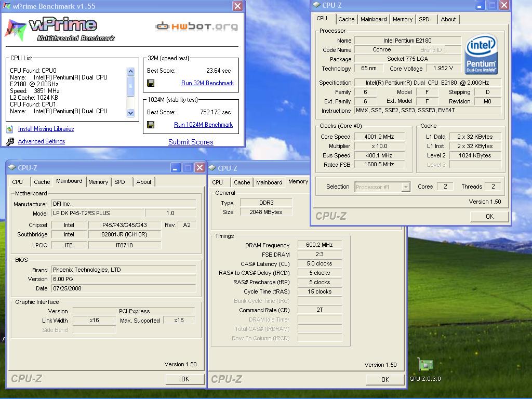Viewport: 532px width, 399px height.
Task: Click the CPU-Z processor window title icon
Action: click(316, 5)
